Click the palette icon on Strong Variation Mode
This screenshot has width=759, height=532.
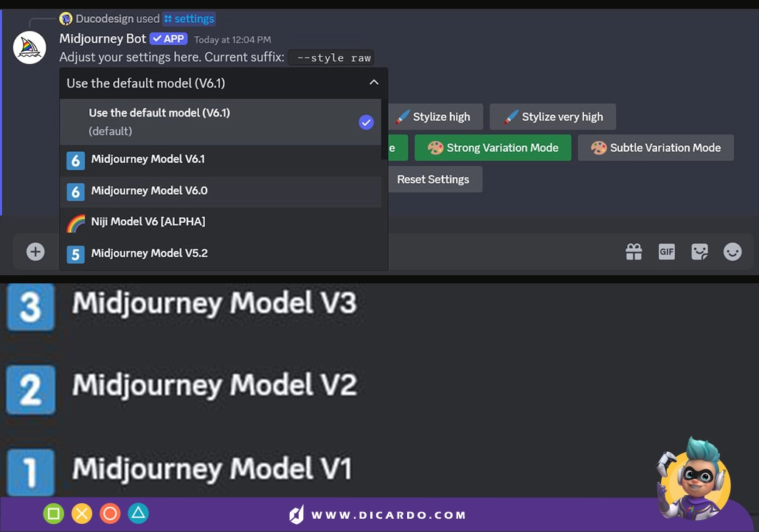435,148
